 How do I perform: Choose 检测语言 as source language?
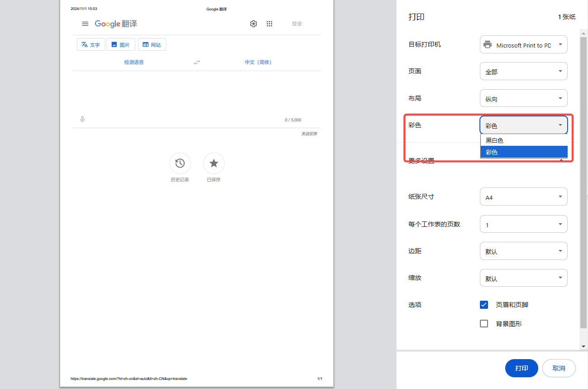pyautogui.click(x=134, y=62)
